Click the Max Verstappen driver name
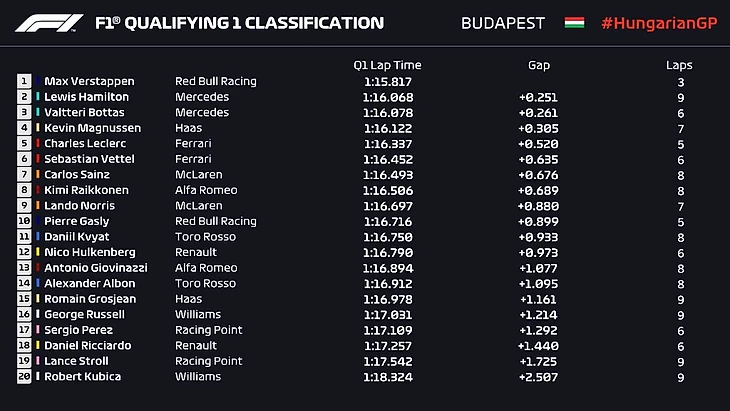This screenshot has height=411, width=730. (x=88, y=81)
